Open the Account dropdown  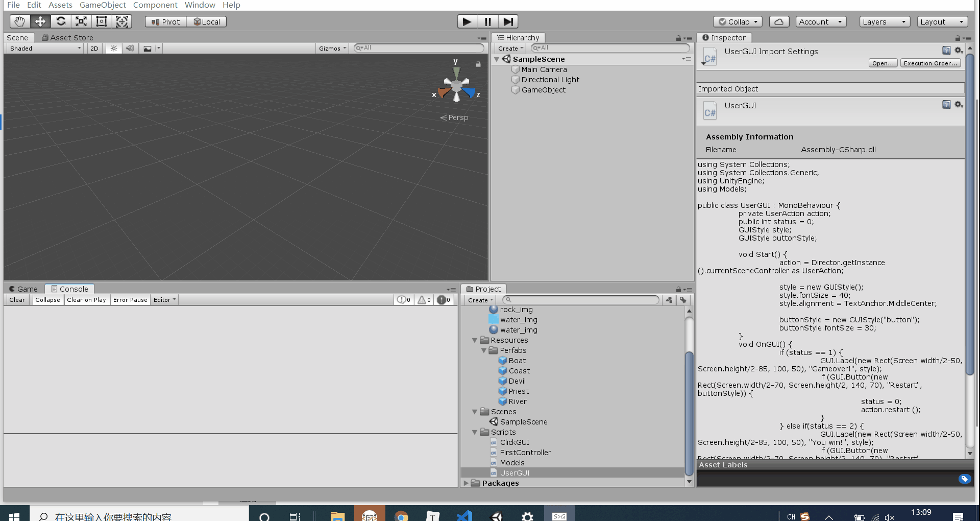pyautogui.click(x=821, y=22)
